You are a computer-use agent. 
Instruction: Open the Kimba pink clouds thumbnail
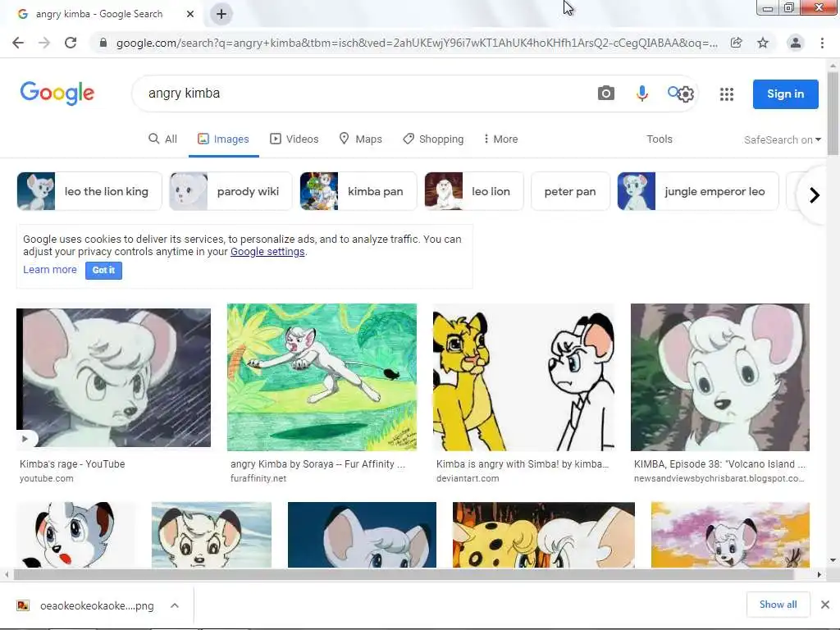pos(730,535)
